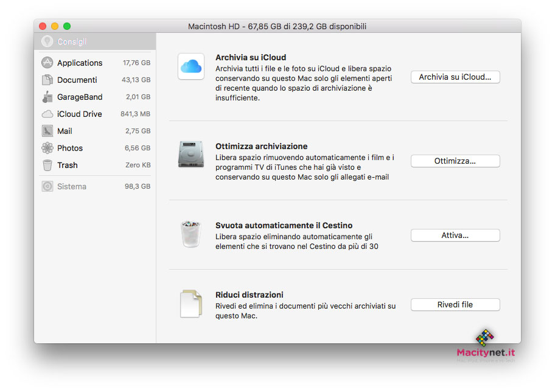Screen dimensions: 555x392
Task: Click the 2,75 GB Mail size
Action: [138, 131]
